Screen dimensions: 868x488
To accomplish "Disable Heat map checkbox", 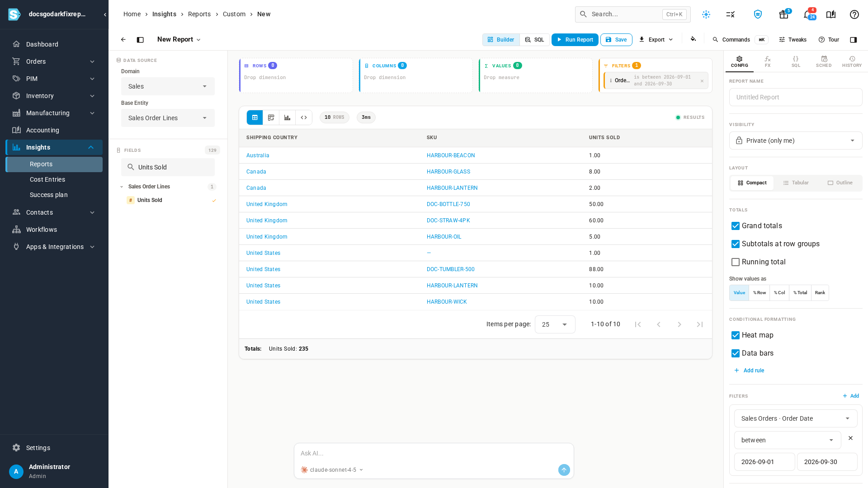I will [736, 335].
